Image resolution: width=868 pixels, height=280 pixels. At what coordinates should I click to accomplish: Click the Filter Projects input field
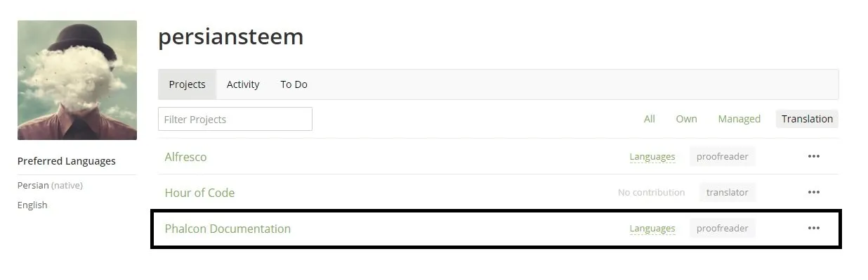235,119
